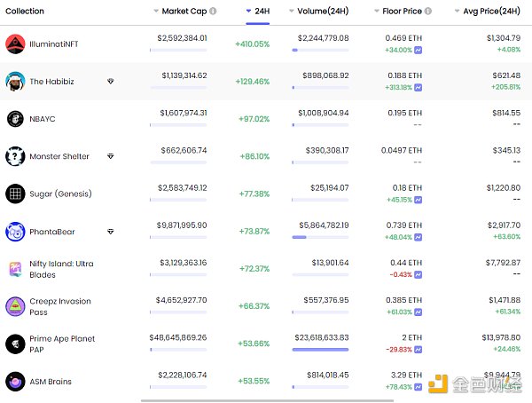Click the Creepz Invasion Pass avatar
The height and width of the screenshot is (403, 532).
coord(15,306)
